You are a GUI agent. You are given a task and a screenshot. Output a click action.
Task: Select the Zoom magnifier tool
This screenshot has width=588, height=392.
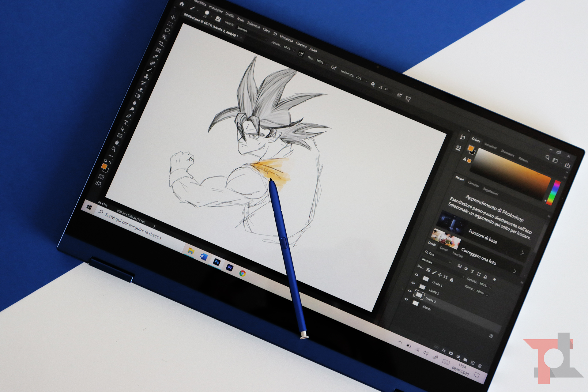point(114,149)
